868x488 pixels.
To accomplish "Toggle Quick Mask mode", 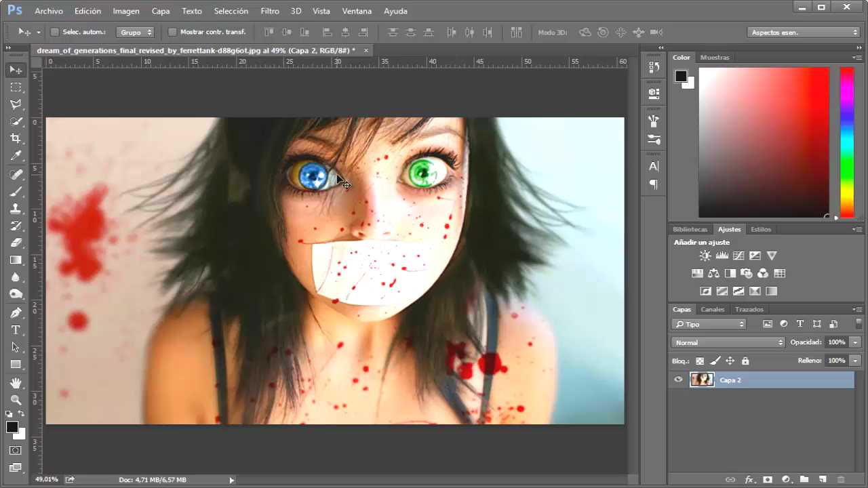I will [x=16, y=450].
